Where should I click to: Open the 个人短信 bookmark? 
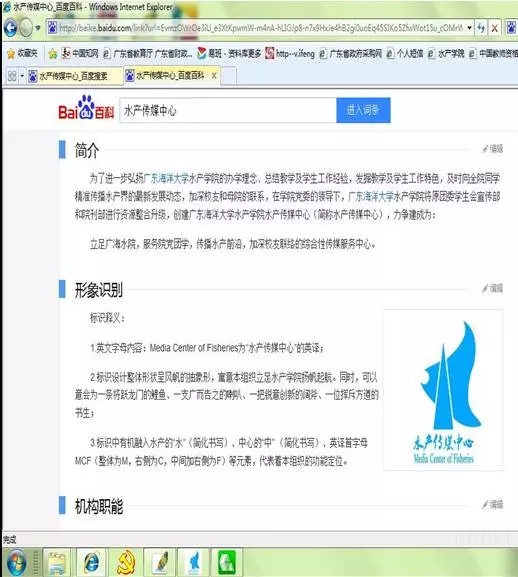point(405,54)
